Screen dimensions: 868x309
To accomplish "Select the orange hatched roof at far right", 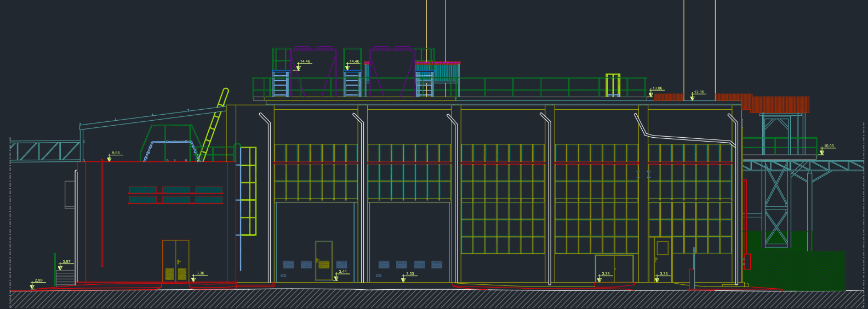I will coord(779,104).
